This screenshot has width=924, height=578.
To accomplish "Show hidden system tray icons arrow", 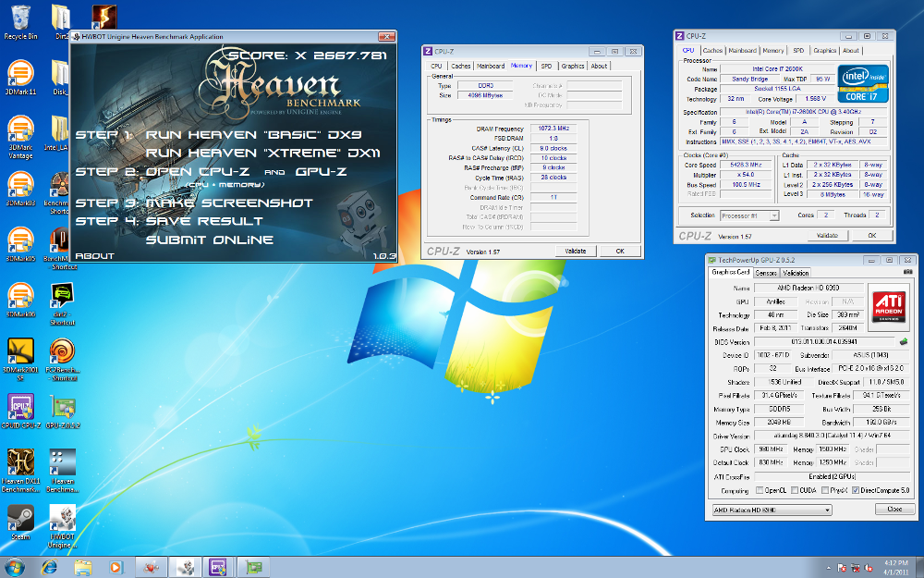I will tap(829, 568).
